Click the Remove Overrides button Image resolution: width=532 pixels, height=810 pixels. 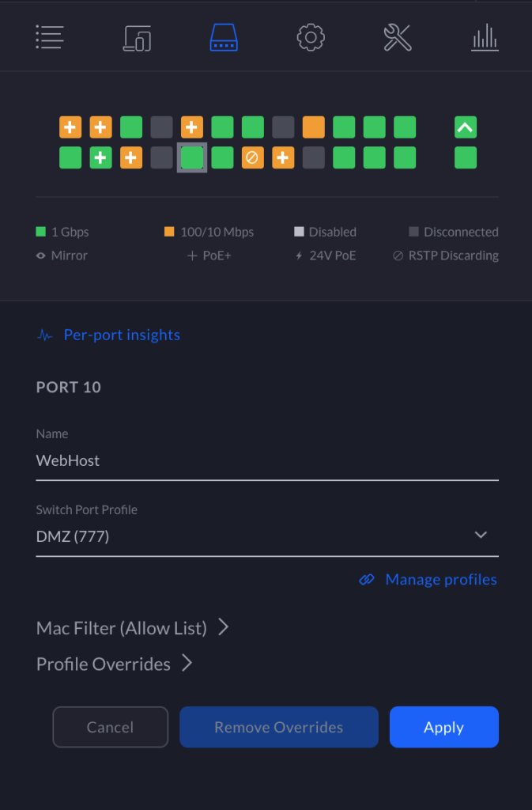click(278, 727)
